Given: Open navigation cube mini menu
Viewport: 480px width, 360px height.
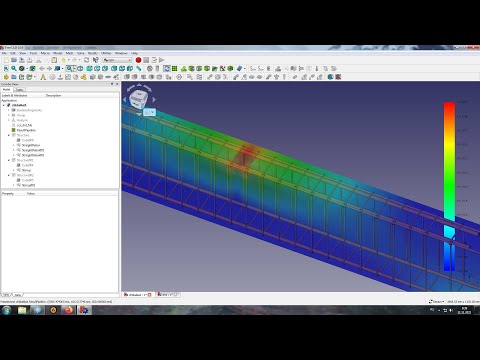Looking at the screenshot, I should coord(149,112).
